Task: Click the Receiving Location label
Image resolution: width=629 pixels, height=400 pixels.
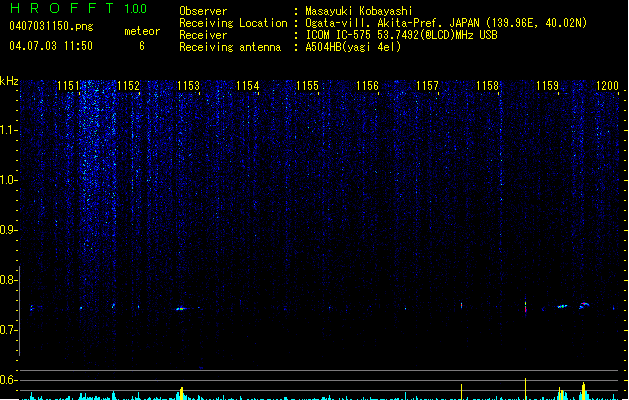Action: tap(233, 23)
